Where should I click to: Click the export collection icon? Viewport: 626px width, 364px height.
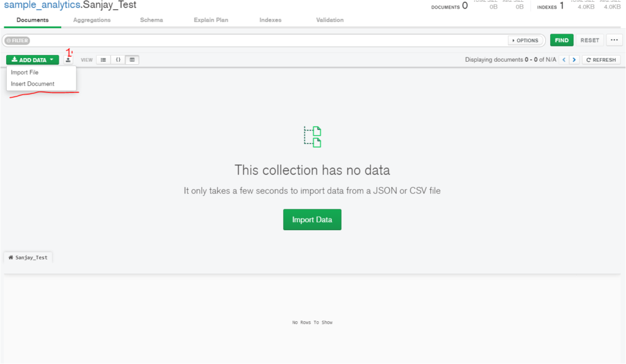click(x=68, y=60)
